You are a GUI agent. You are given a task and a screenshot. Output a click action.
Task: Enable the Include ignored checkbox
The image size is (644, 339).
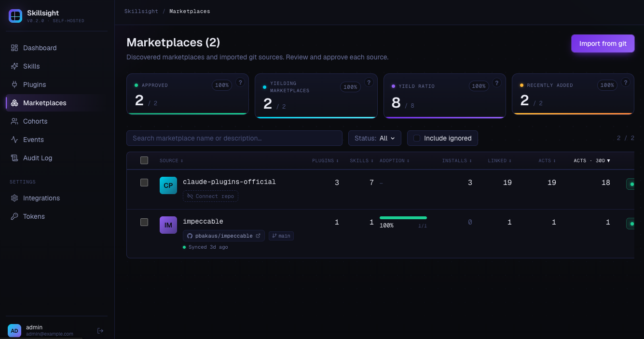[417, 138]
